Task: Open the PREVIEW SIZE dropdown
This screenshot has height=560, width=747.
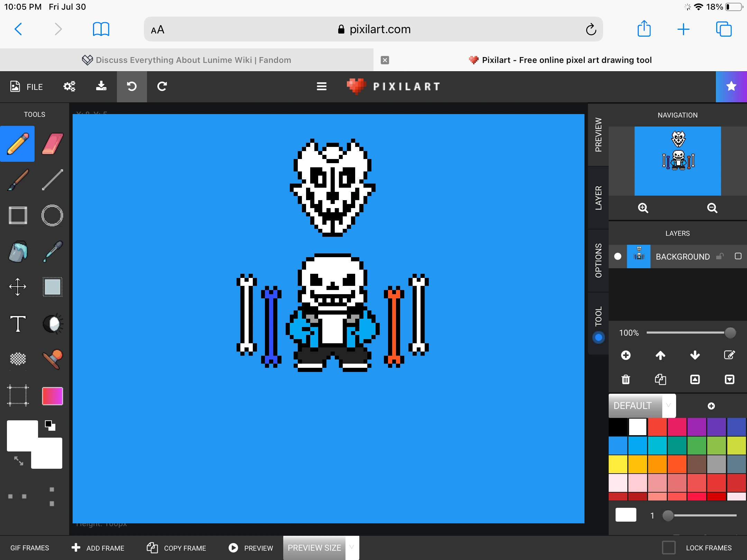Action: tap(351, 548)
